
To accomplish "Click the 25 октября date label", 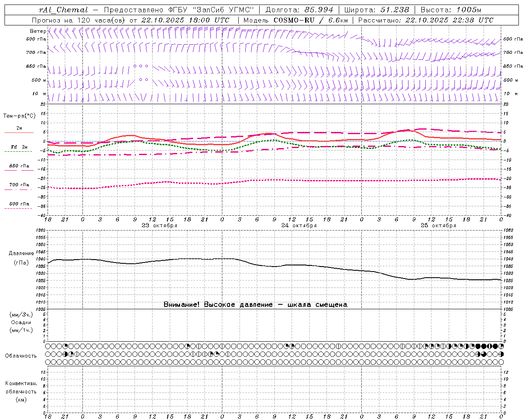I will (x=438, y=226).
